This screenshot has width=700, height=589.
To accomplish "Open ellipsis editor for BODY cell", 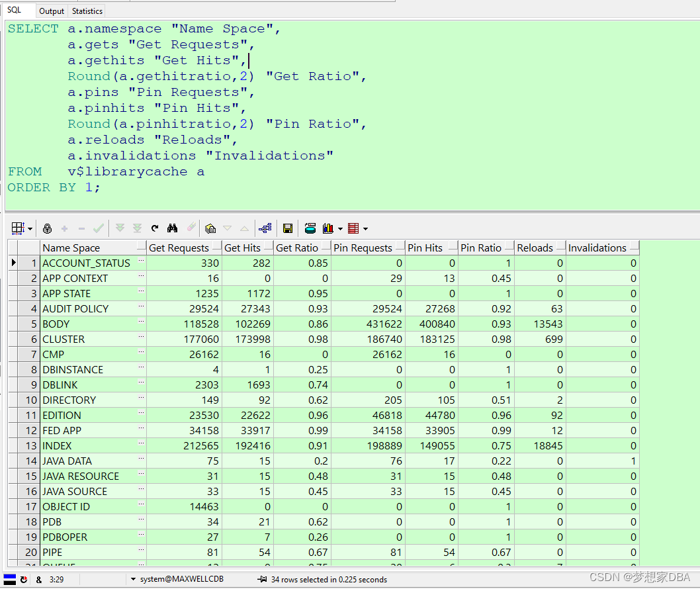I will pos(141,321).
